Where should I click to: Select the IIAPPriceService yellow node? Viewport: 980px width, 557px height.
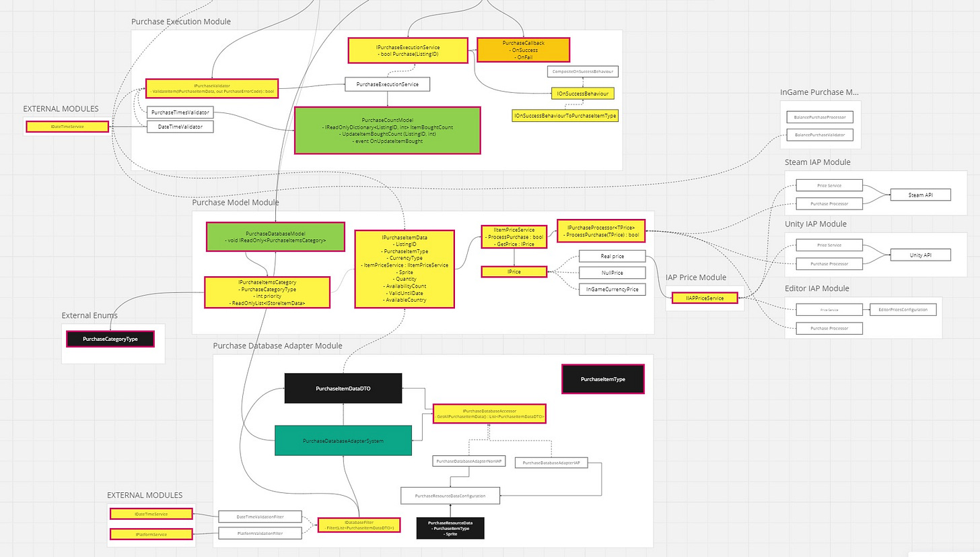point(704,298)
